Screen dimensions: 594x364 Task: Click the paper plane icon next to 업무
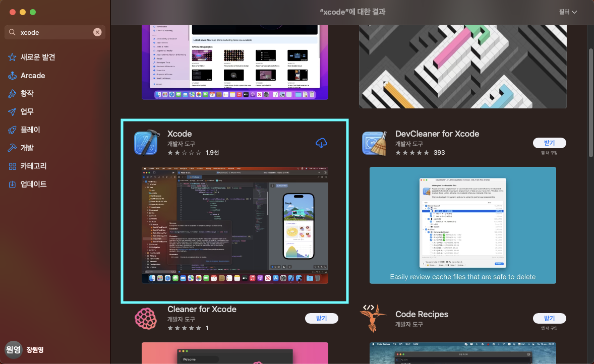pos(12,112)
